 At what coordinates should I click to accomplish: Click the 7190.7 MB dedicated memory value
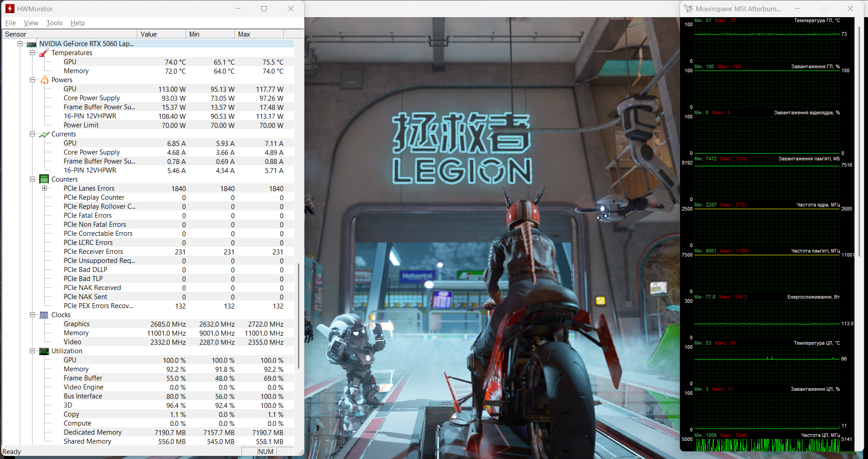pos(170,432)
